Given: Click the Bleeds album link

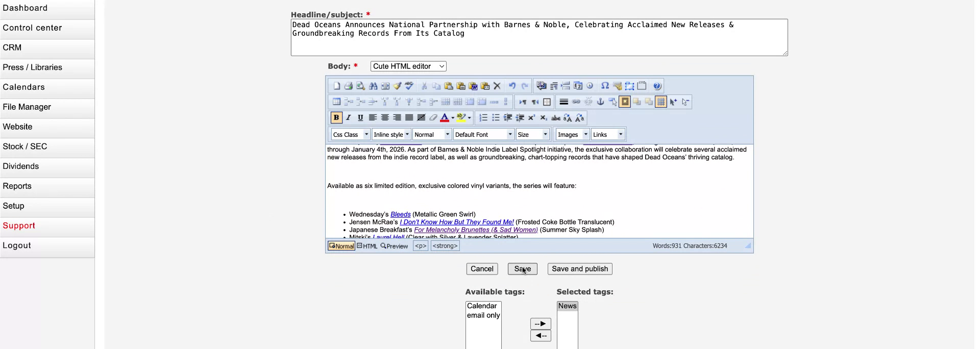Looking at the screenshot, I should point(400,214).
